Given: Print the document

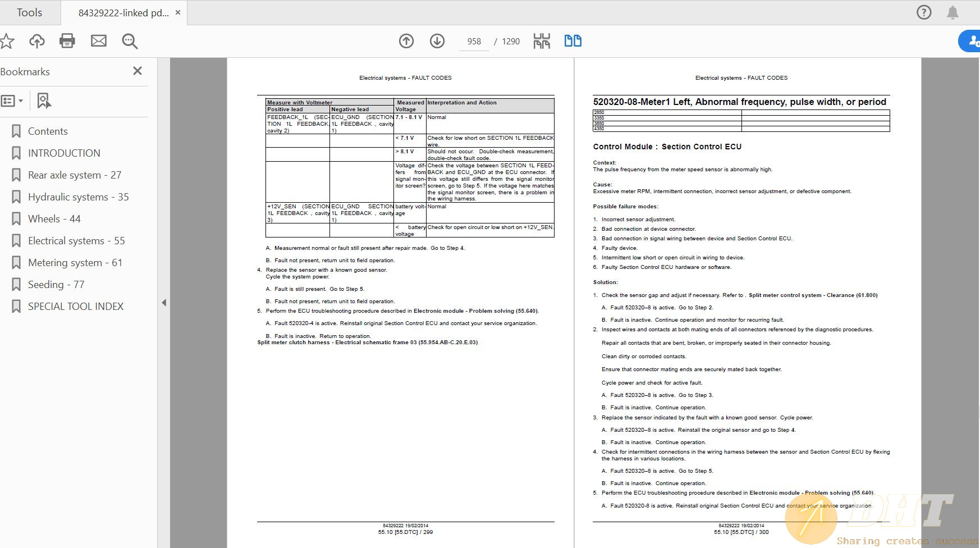Looking at the screenshot, I should click(67, 41).
